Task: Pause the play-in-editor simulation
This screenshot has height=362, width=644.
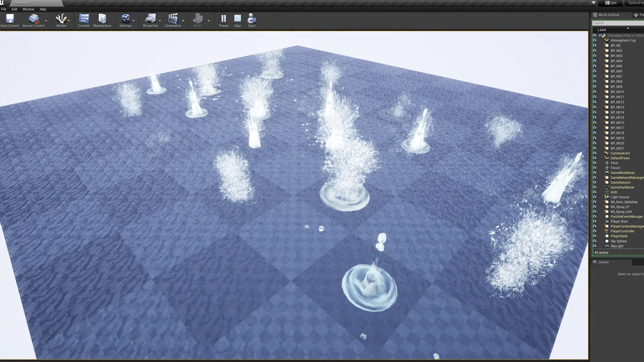Action: point(224,19)
